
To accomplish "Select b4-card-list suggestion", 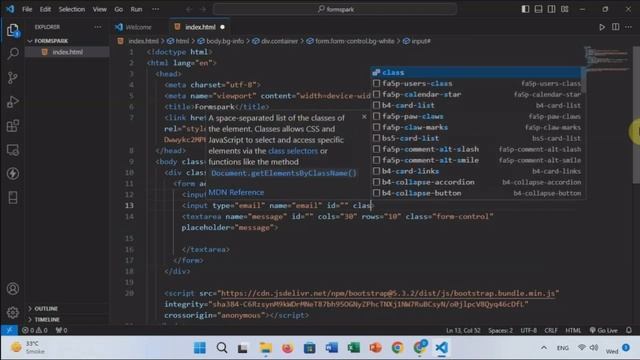I will 477,105.
